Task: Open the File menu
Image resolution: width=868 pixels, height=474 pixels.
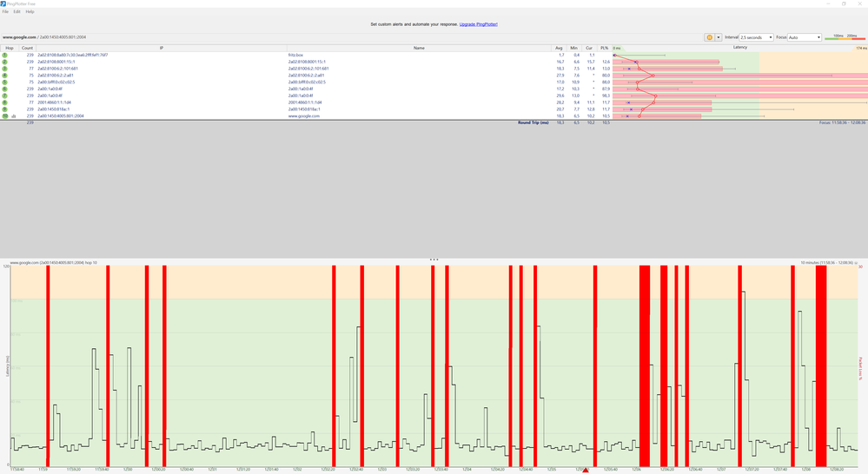Action: click(5, 11)
